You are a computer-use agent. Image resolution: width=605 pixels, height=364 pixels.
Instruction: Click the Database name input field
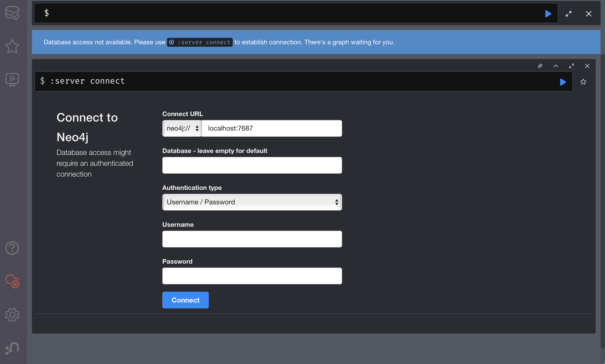(x=252, y=165)
